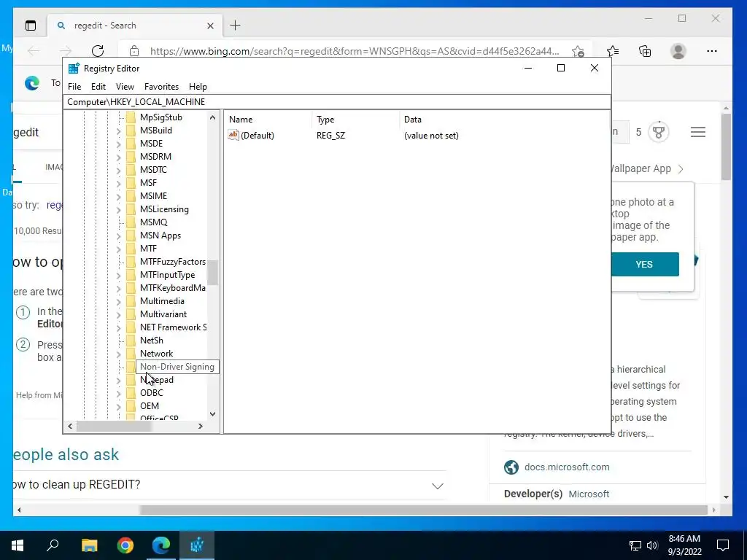The image size is (747, 560).
Task: Open File Explorer from taskbar
Action: tap(89, 545)
